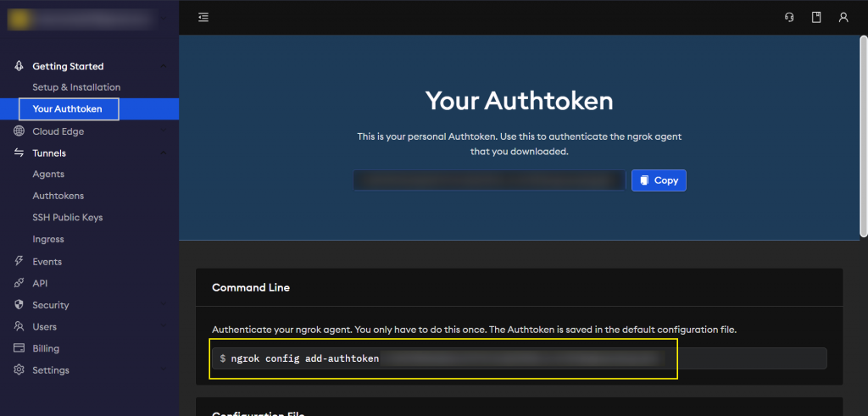Click the Your Authtoken page title
The height and width of the screenshot is (416, 868).
(x=520, y=101)
